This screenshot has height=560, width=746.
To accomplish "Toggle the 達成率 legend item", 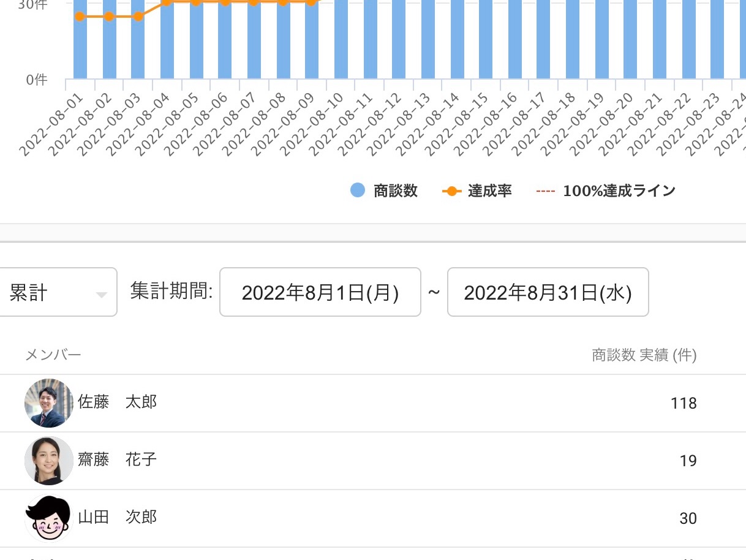I will pyautogui.click(x=477, y=191).
